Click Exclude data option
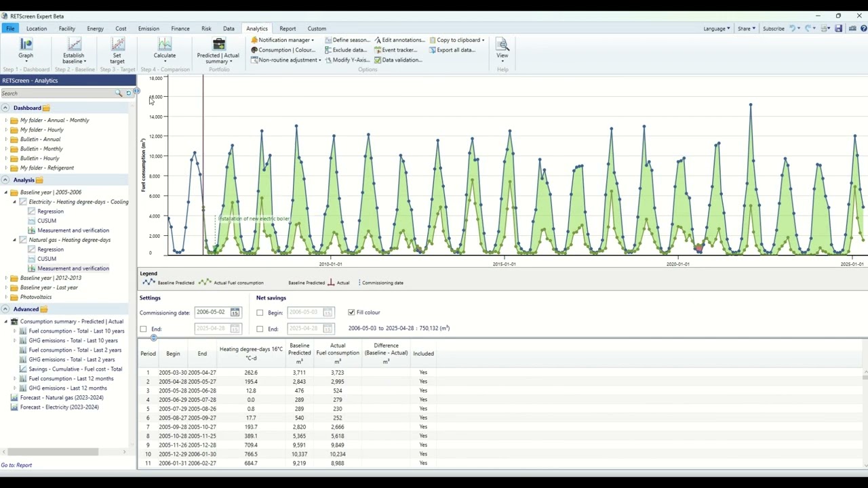The image size is (868, 488). point(346,50)
